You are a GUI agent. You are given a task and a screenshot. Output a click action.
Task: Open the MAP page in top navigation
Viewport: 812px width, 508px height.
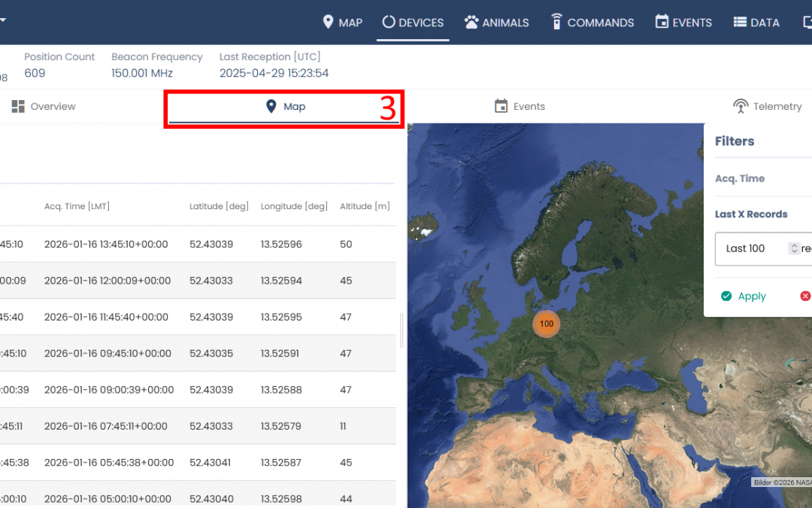pos(342,23)
